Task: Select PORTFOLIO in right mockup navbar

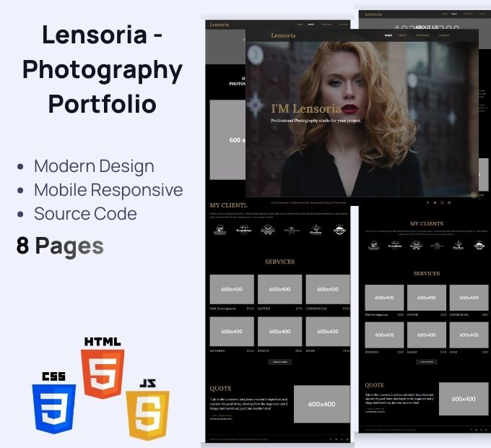Action: tap(468, 14)
